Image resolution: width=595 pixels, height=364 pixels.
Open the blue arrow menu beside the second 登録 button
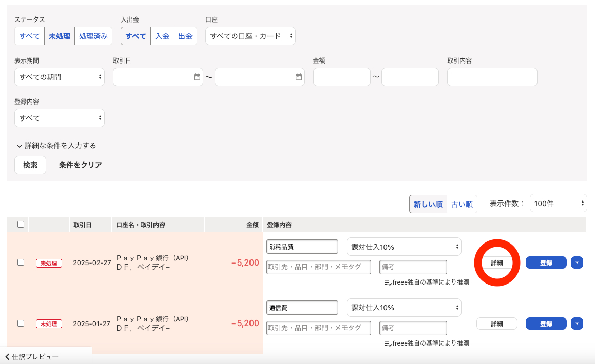point(576,323)
